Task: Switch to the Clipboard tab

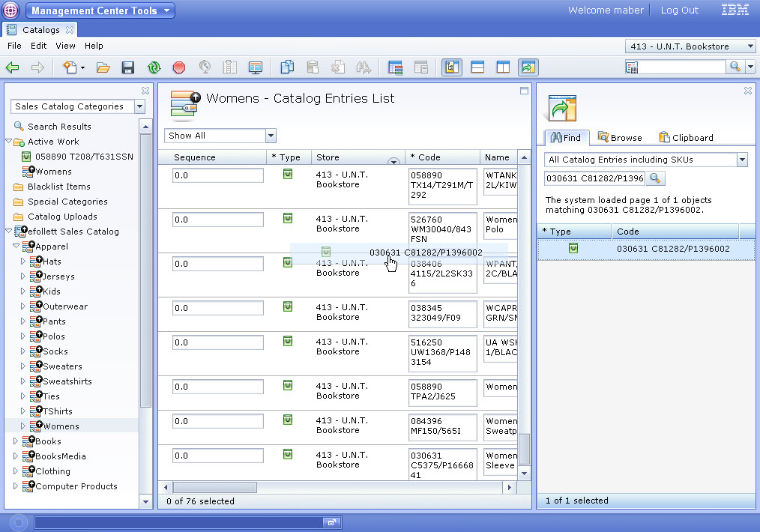Action: point(686,138)
